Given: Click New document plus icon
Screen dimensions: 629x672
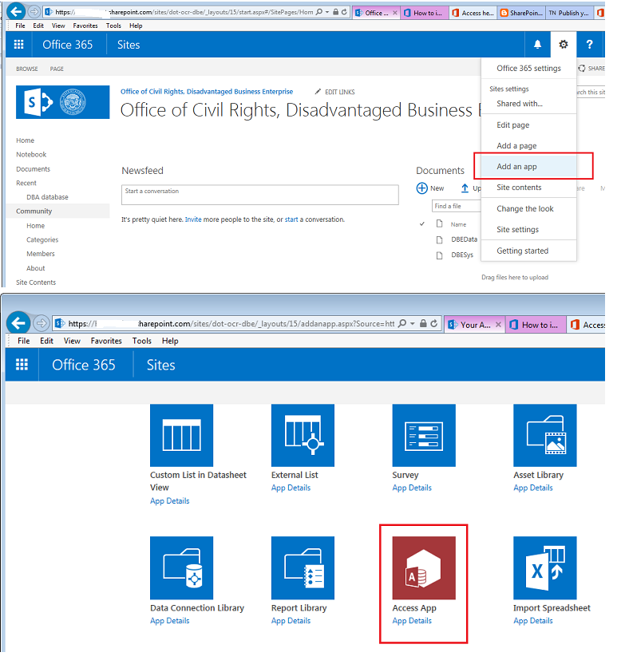Looking at the screenshot, I should pyautogui.click(x=422, y=188).
